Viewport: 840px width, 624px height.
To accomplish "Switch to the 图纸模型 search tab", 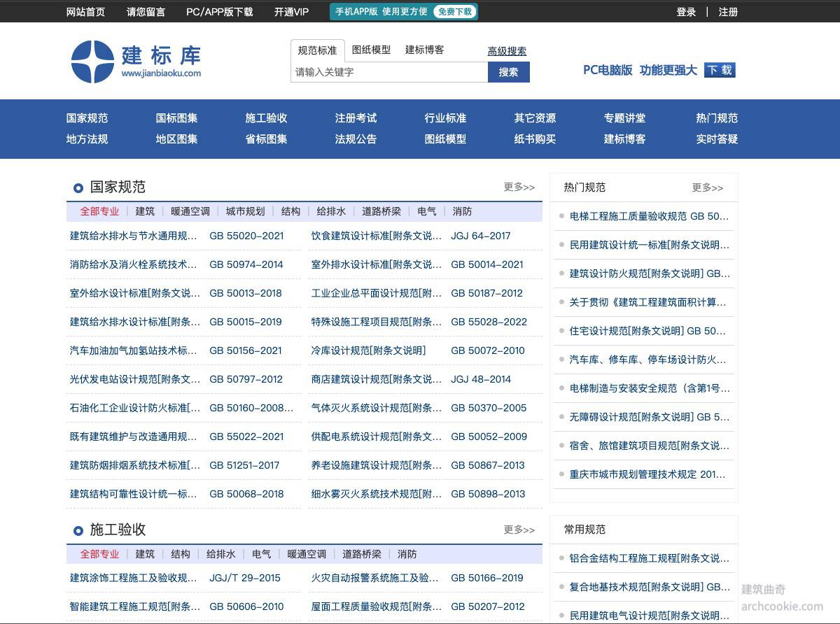I will tap(372, 50).
